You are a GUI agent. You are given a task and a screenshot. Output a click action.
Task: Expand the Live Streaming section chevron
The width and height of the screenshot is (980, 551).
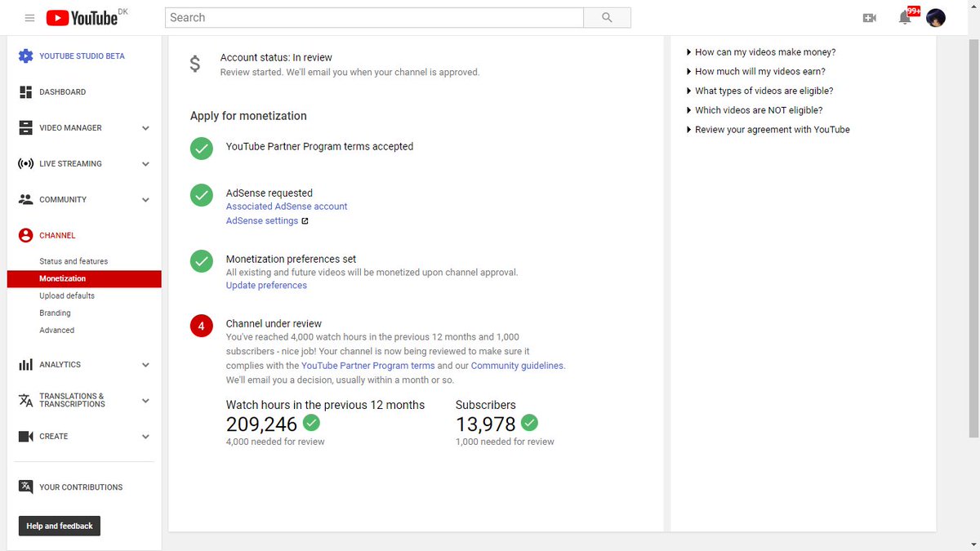(145, 164)
